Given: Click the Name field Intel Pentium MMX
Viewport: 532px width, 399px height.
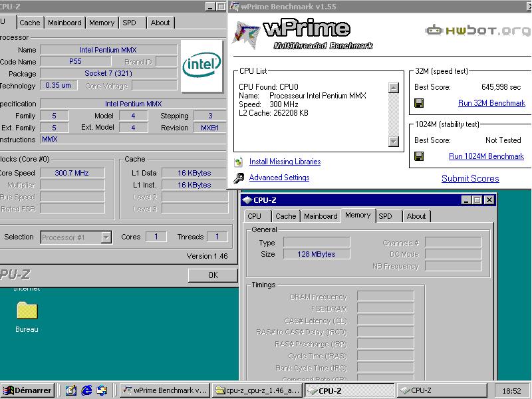Looking at the screenshot, I should [108, 50].
